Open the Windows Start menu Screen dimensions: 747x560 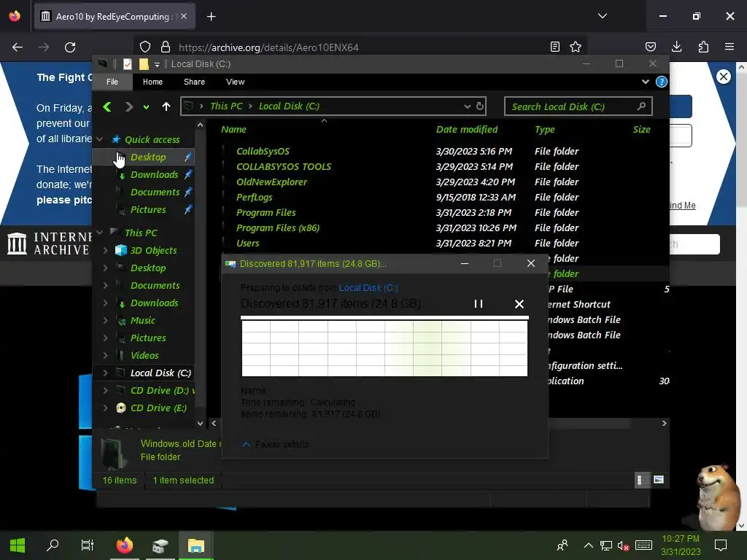pyautogui.click(x=18, y=545)
